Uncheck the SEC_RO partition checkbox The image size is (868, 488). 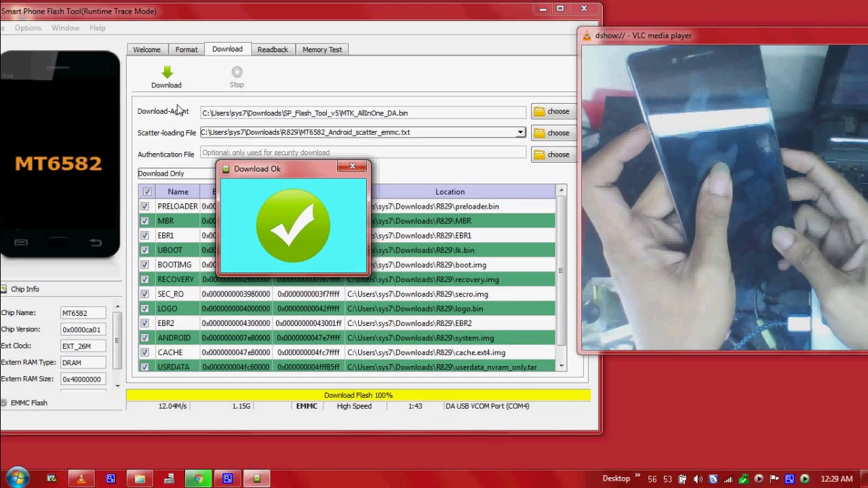(x=144, y=294)
